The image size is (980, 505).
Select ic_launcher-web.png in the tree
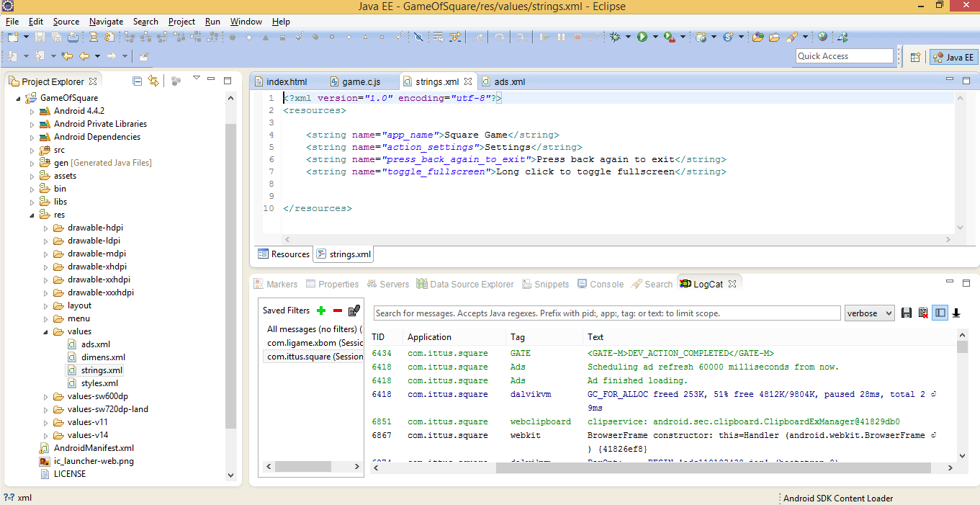coord(94,461)
